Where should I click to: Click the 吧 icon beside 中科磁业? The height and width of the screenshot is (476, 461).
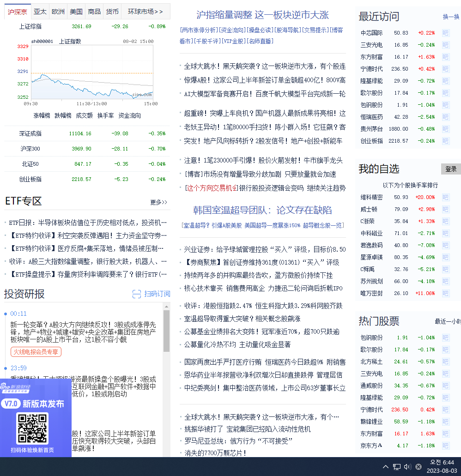(x=445, y=233)
